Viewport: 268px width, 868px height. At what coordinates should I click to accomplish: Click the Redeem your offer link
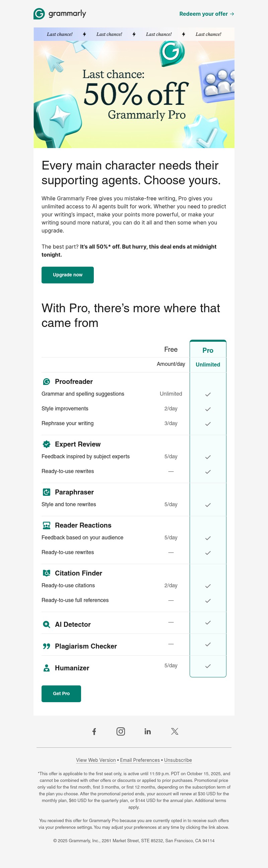pos(206,14)
